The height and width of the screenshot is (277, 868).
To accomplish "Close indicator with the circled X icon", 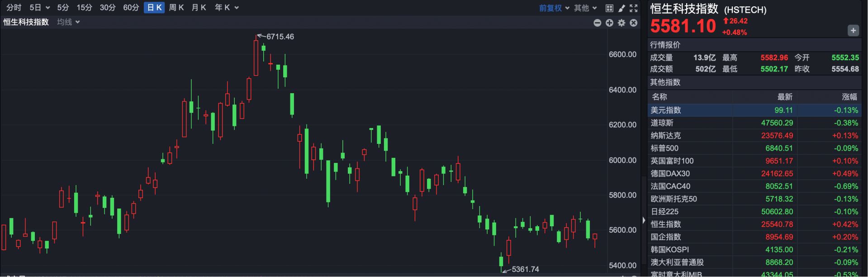I will coord(634,23).
